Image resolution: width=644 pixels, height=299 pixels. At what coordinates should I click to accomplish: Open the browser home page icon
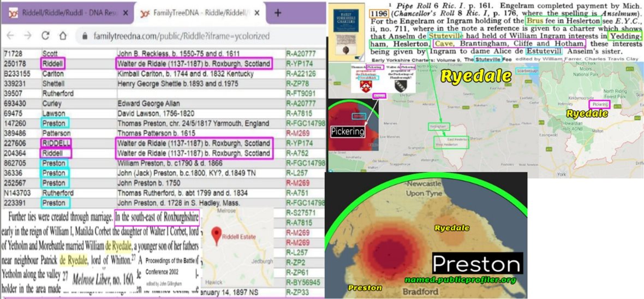(62, 35)
